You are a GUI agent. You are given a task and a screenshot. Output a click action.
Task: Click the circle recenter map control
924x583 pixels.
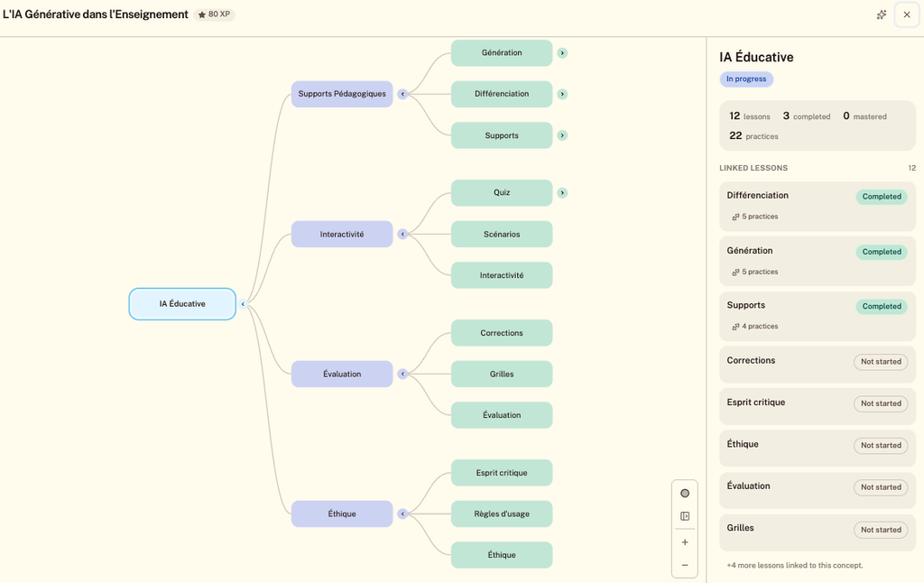[x=685, y=494]
